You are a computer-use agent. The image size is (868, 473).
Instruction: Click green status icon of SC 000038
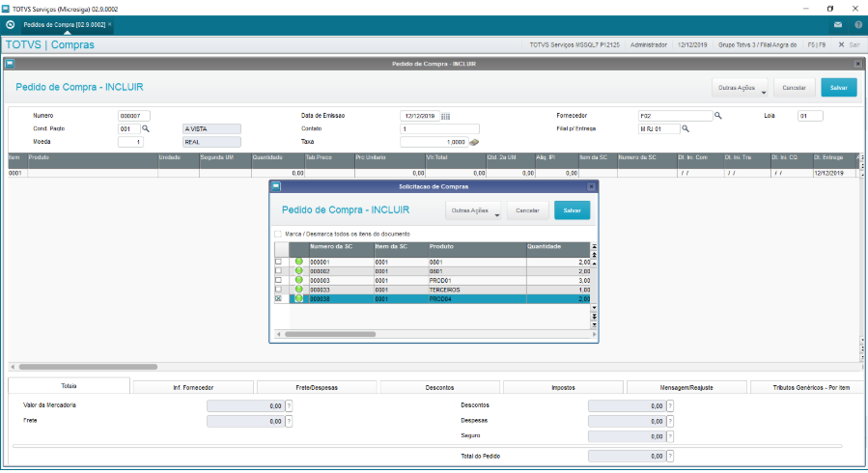coord(299,298)
